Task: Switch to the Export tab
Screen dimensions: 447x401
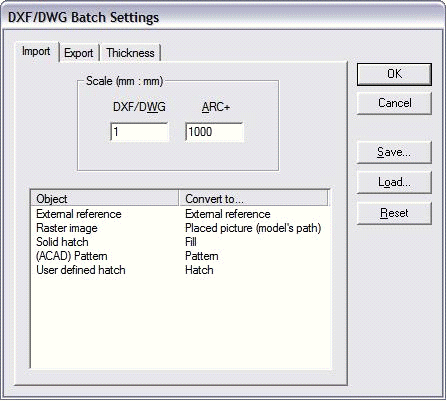Action: pyautogui.click(x=79, y=53)
